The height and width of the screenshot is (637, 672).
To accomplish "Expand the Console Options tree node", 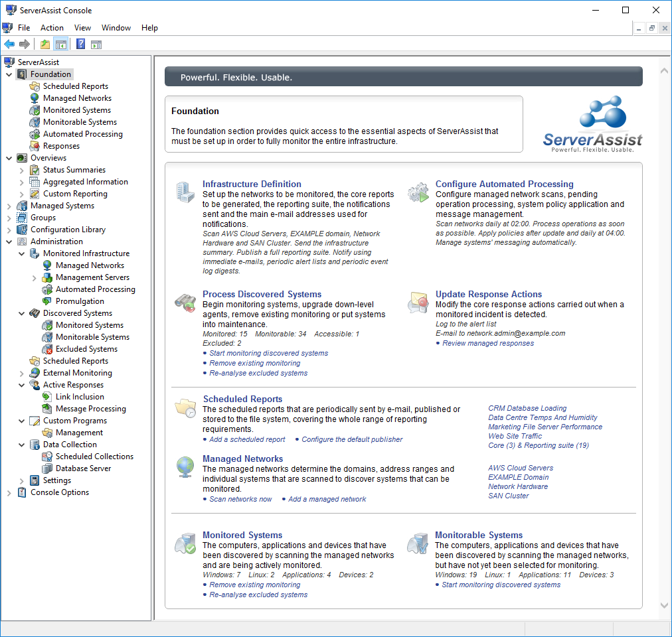I will [x=9, y=493].
